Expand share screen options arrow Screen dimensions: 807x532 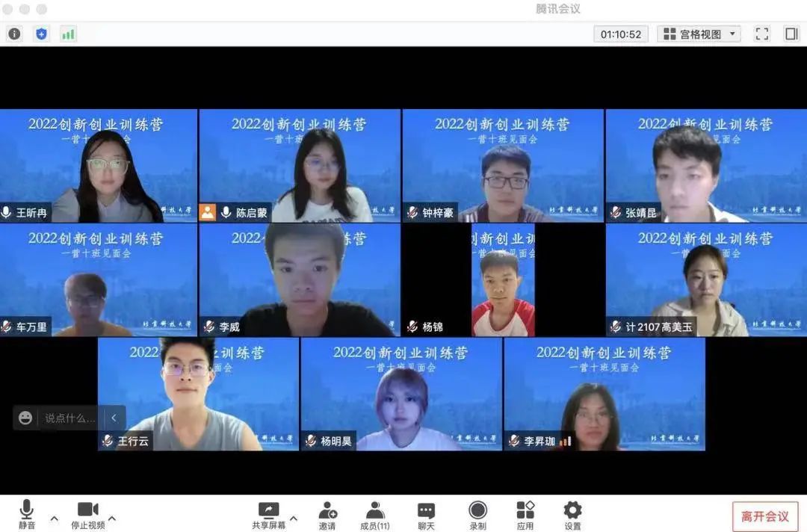click(x=294, y=518)
